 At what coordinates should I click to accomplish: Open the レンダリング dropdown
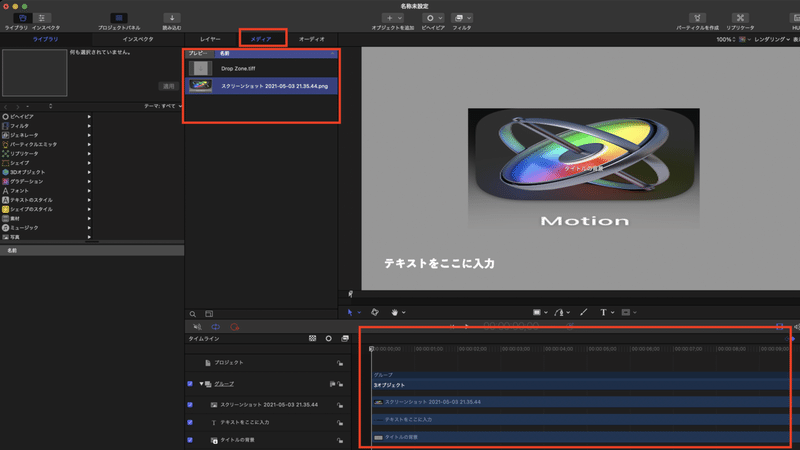click(x=772, y=39)
